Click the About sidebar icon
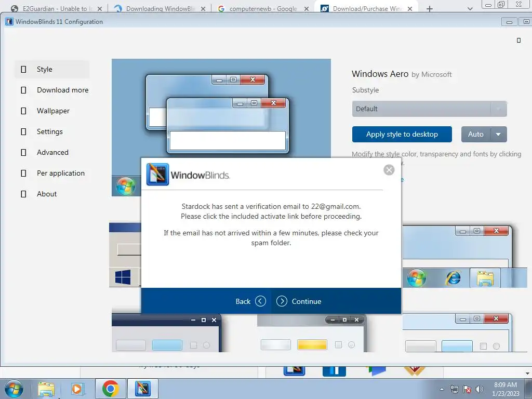 click(23, 194)
